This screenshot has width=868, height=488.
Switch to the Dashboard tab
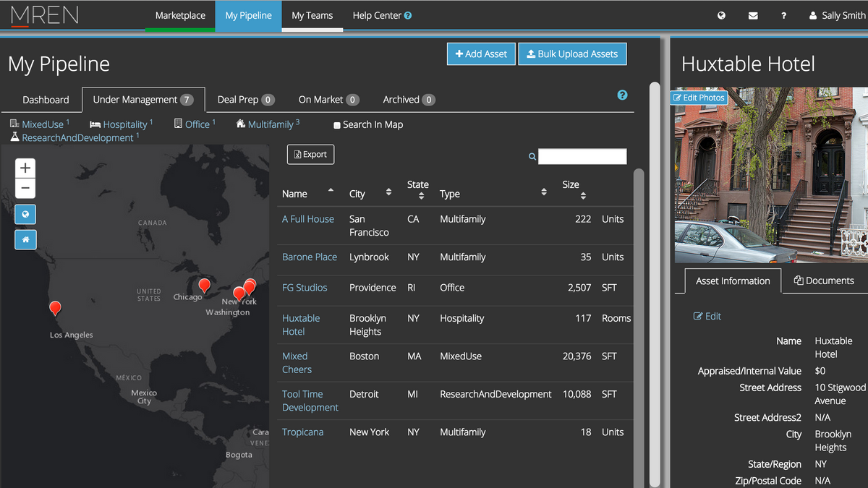click(x=46, y=100)
